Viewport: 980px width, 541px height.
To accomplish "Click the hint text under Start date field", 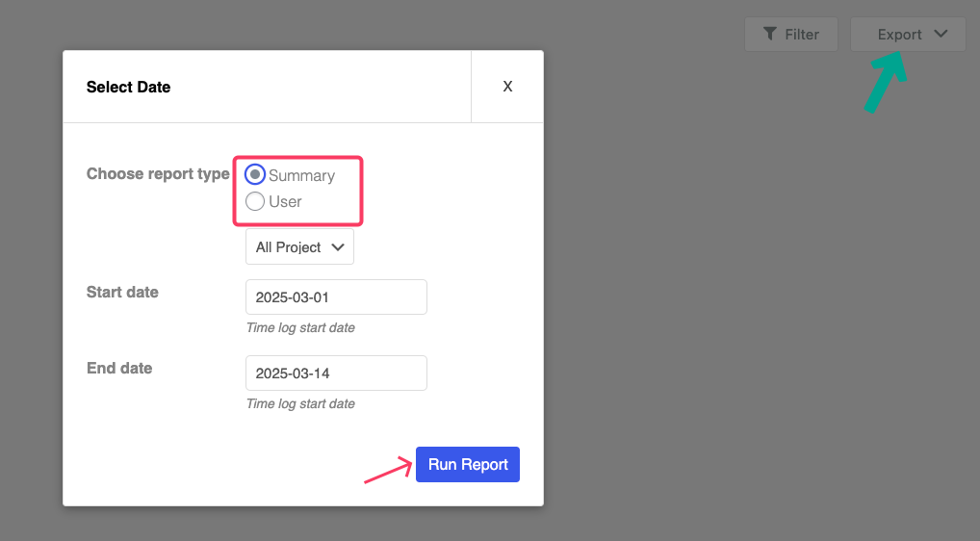I will pos(300,327).
